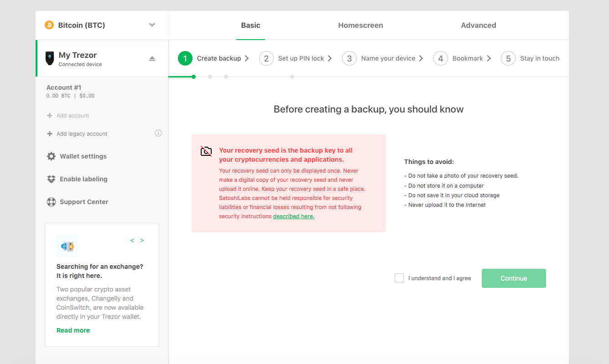Click chevron after Name your device
This screenshot has height=364, width=609.
[421, 58]
